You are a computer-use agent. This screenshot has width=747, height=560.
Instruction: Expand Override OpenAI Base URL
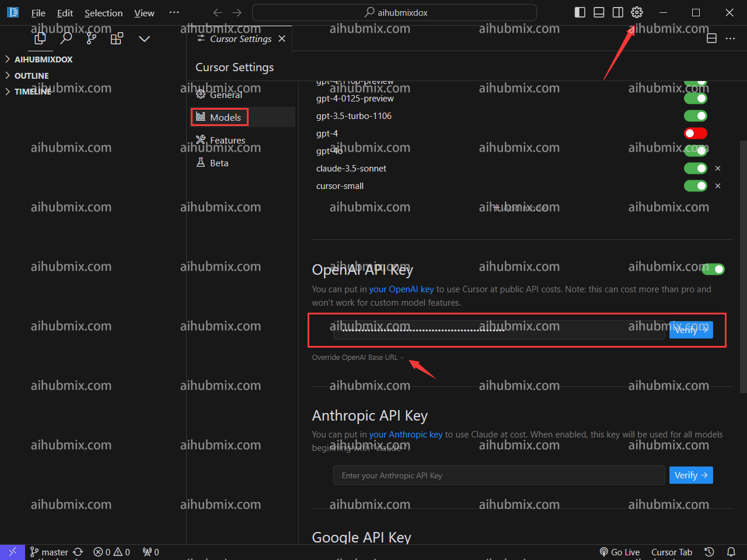(x=358, y=357)
